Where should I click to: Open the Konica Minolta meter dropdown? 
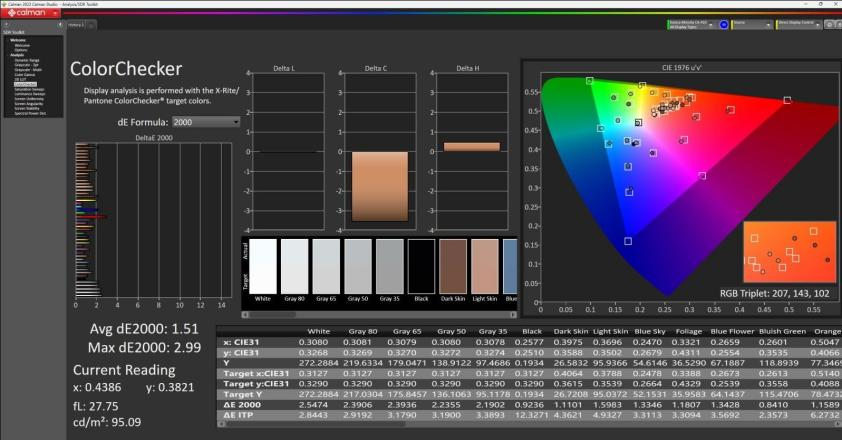click(x=691, y=25)
